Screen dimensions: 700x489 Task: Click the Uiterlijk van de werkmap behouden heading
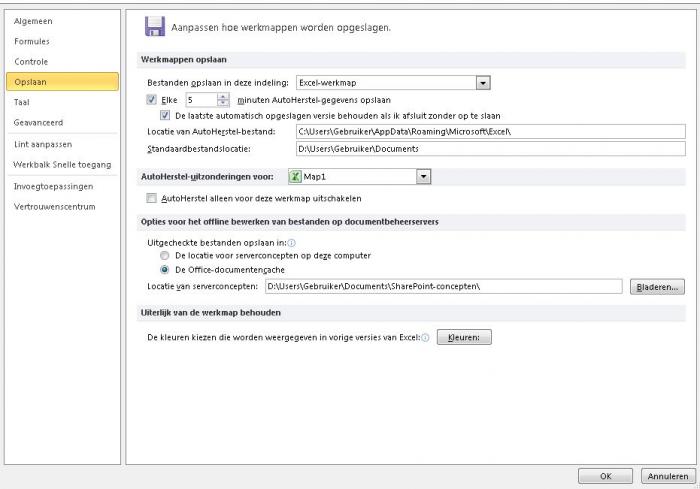click(x=211, y=313)
